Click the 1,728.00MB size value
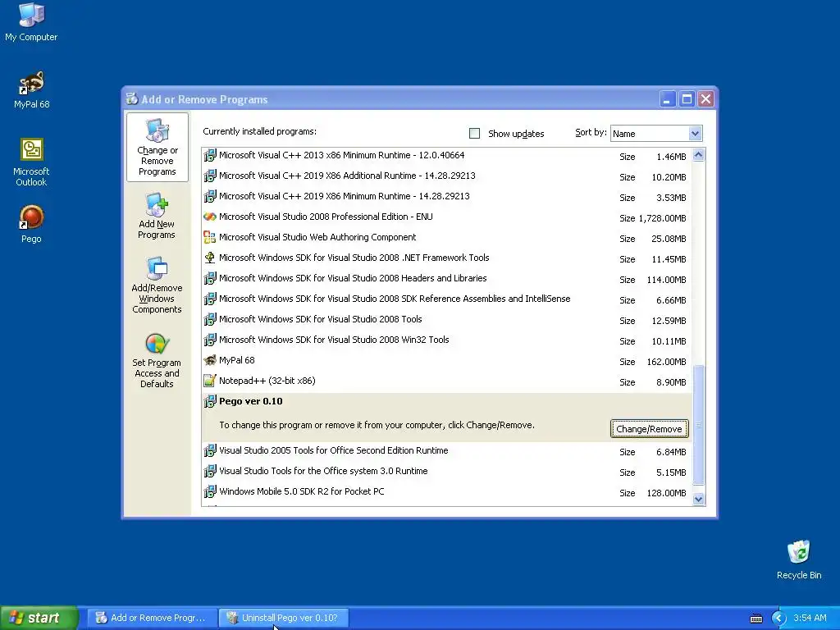 click(x=662, y=218)
